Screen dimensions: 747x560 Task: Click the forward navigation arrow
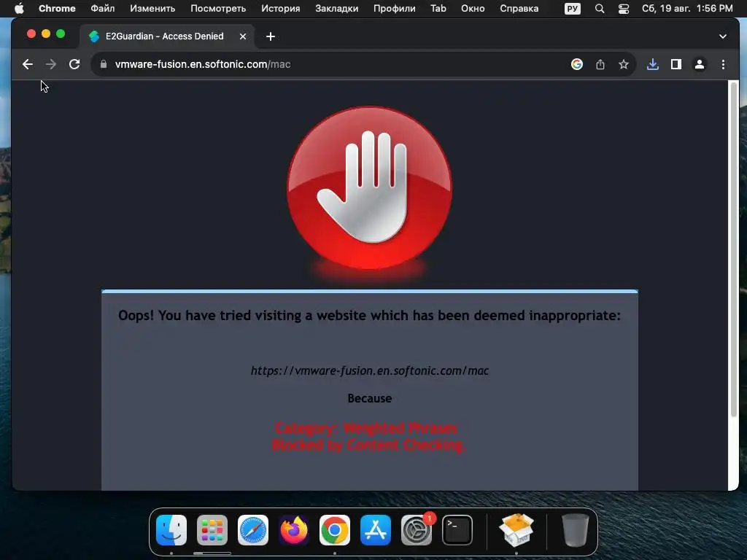[x=51, y=64]
